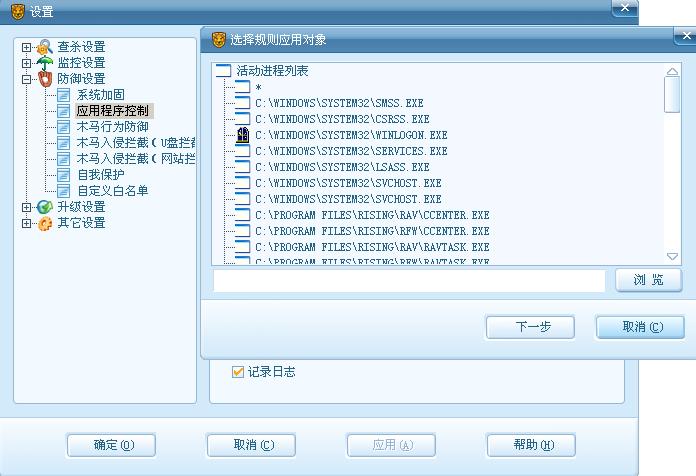This screenshot has height=476, width=696.
Task: Click the globe icon beside 升级设置
Action: [45, 206]
